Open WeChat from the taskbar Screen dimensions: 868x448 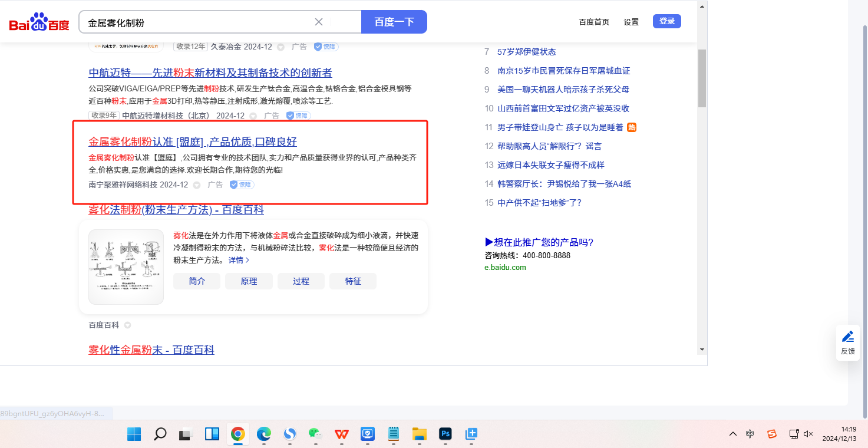point(315,434)
